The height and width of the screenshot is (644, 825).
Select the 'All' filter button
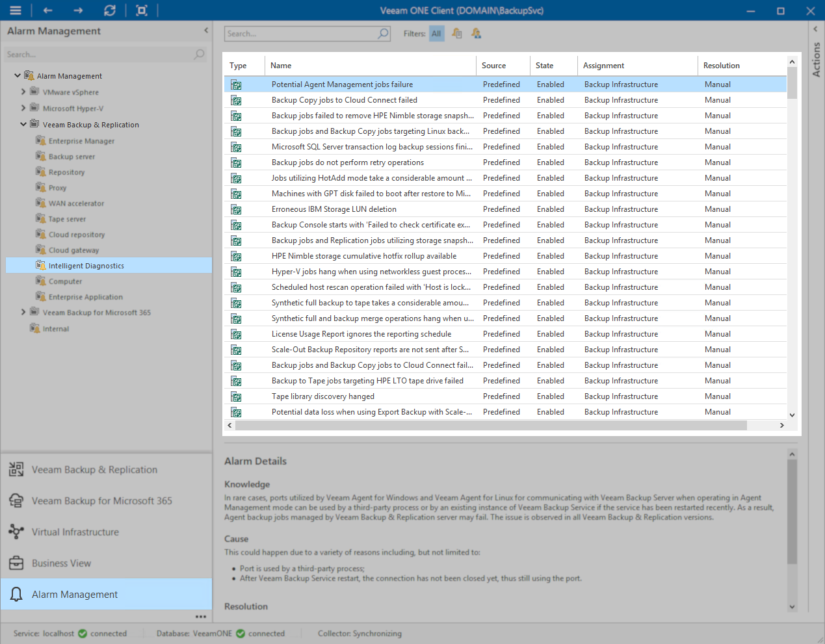(436, 34)
